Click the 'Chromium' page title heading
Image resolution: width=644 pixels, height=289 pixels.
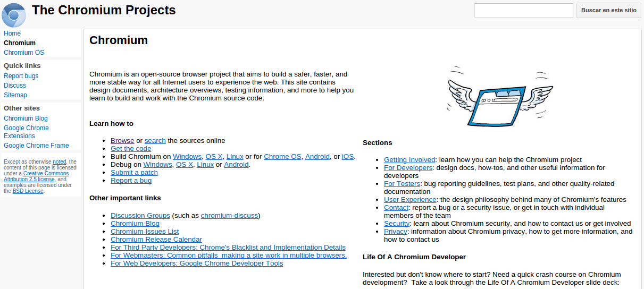119,40
